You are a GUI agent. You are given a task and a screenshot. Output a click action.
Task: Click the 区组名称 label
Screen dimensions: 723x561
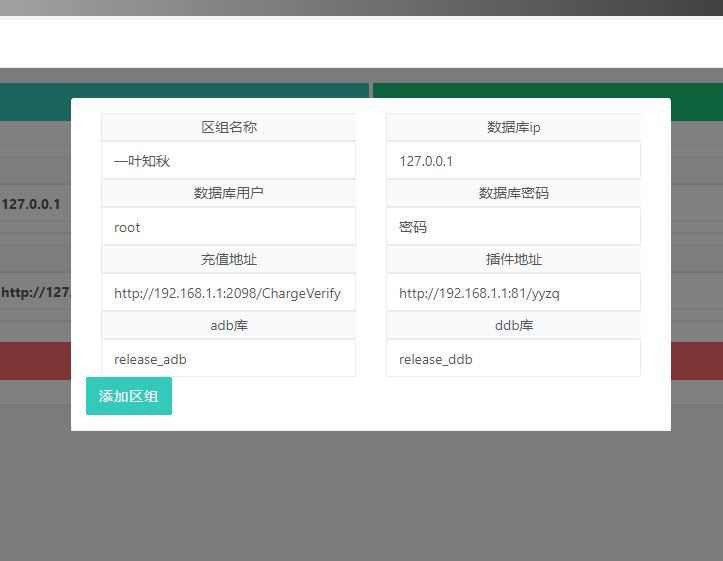point(229,127)
